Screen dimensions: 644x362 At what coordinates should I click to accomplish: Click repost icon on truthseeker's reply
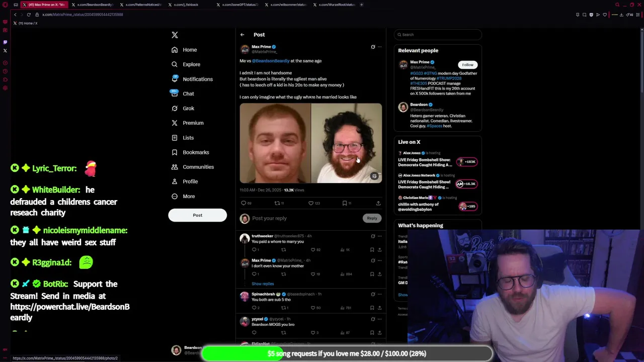point(283,250)
